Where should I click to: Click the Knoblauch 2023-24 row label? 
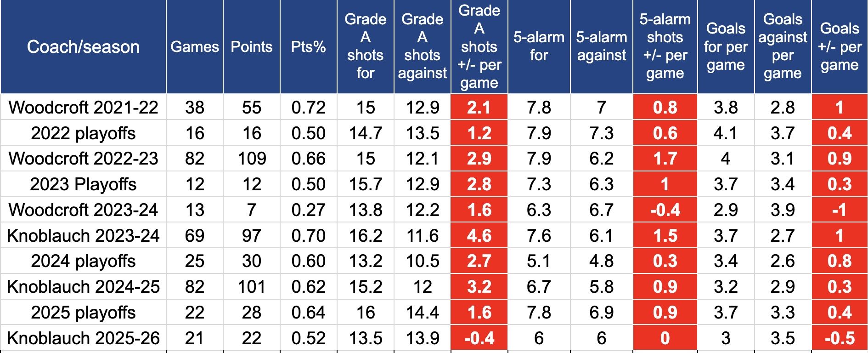(83, 236)
